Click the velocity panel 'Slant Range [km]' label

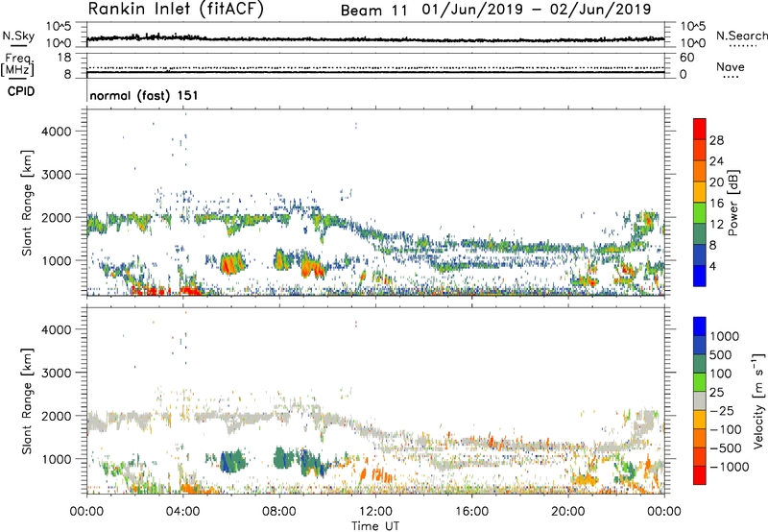coord(27,401)
